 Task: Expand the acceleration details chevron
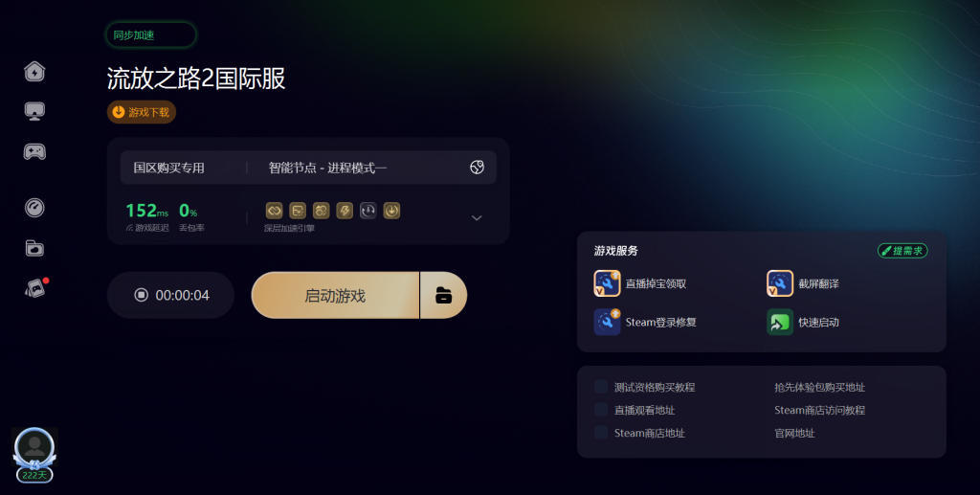pos(477,217)
